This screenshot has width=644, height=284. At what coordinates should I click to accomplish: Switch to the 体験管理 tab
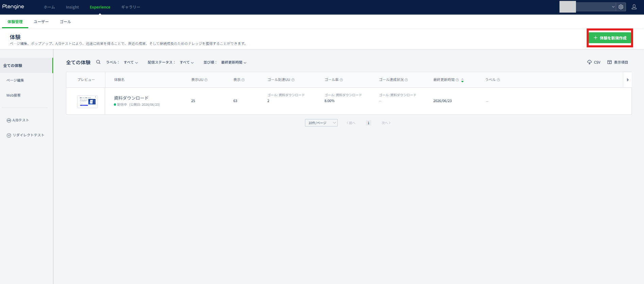coord(15,22)
